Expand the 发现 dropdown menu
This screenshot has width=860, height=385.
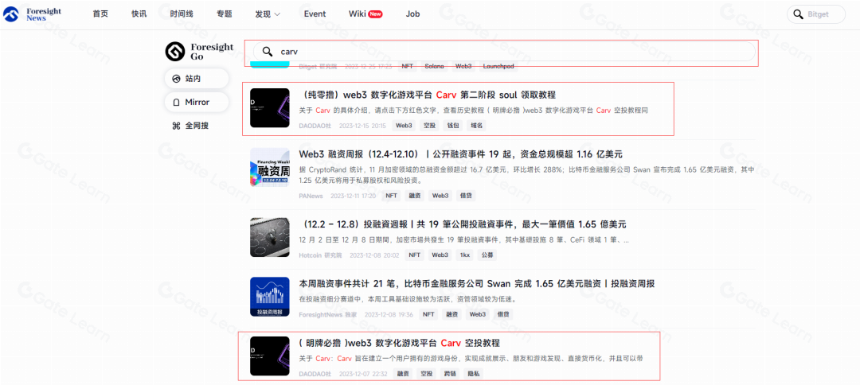(268, 14)
